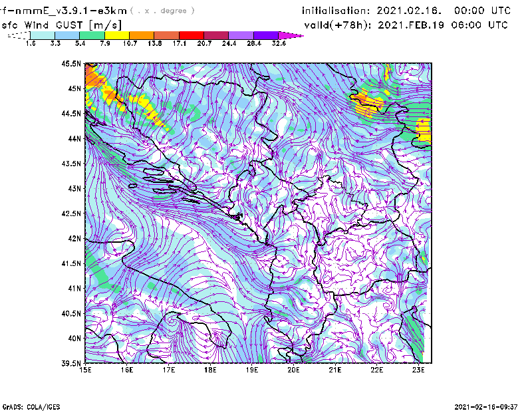The width and height of the screenshot is (532, 411).
Task: Click the 41.5N latitude label
Action: (x=71, y=263)
